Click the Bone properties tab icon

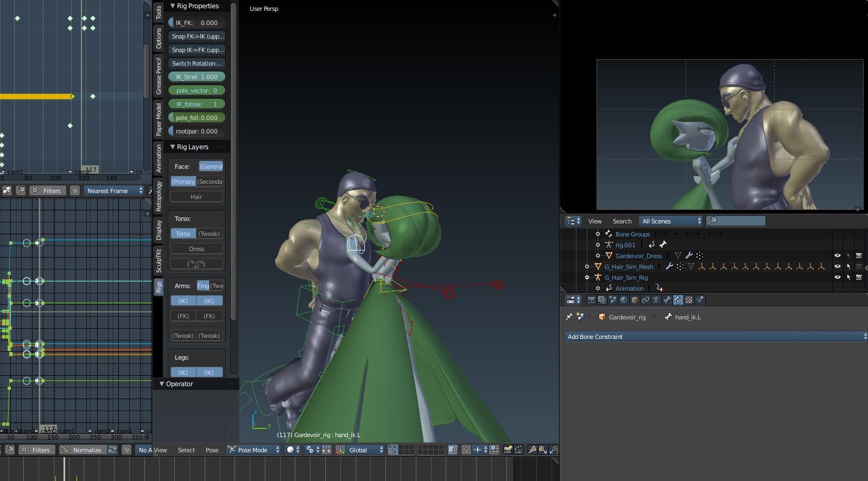(x=667, y=300)
